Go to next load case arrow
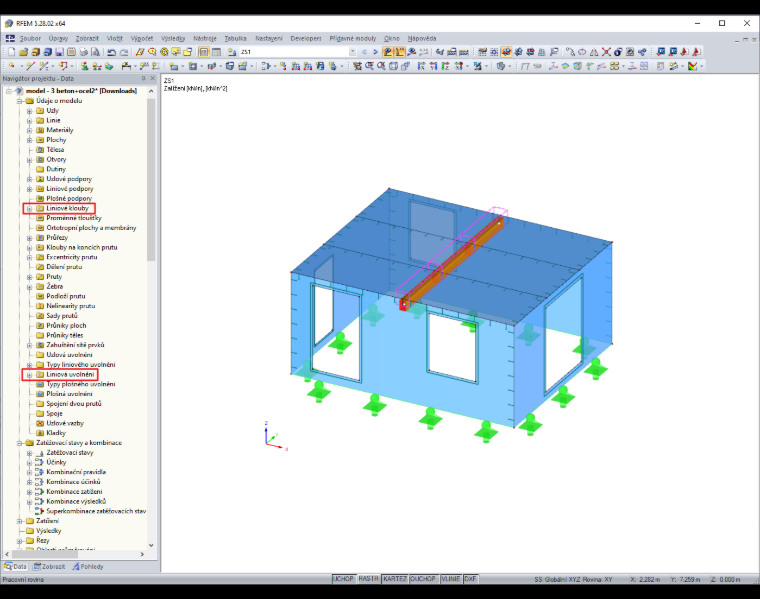Screen dimensions: 760x599 tap(375, 52)
